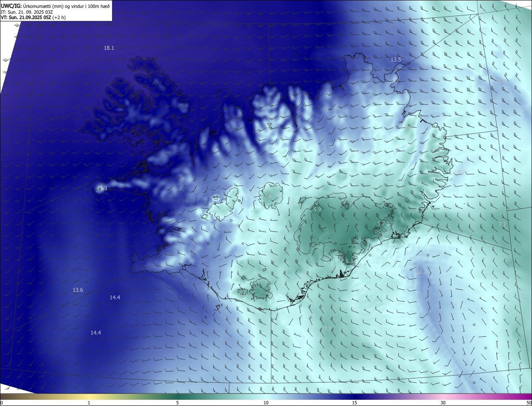Click the 18.1 value on the map
Screen dimensions: 532x406
click(109, 48)
